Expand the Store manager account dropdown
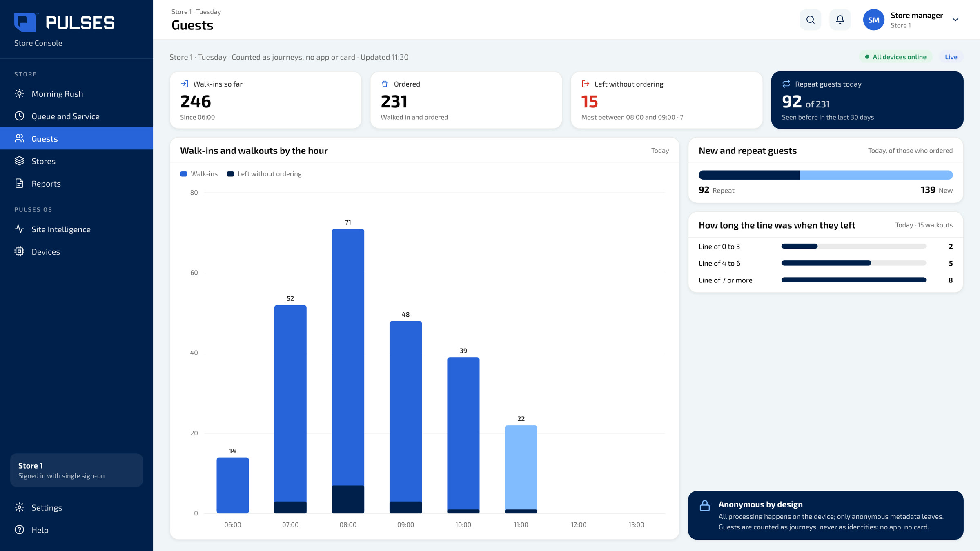Viewport: 980px width, 551px height. click(955, 20)
